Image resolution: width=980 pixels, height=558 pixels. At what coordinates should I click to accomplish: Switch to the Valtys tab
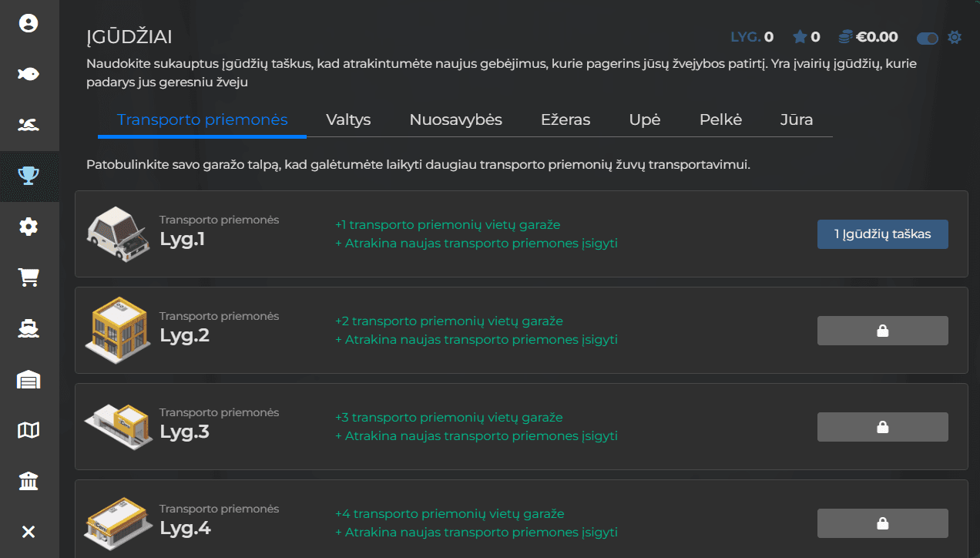(x=348, y=120)
